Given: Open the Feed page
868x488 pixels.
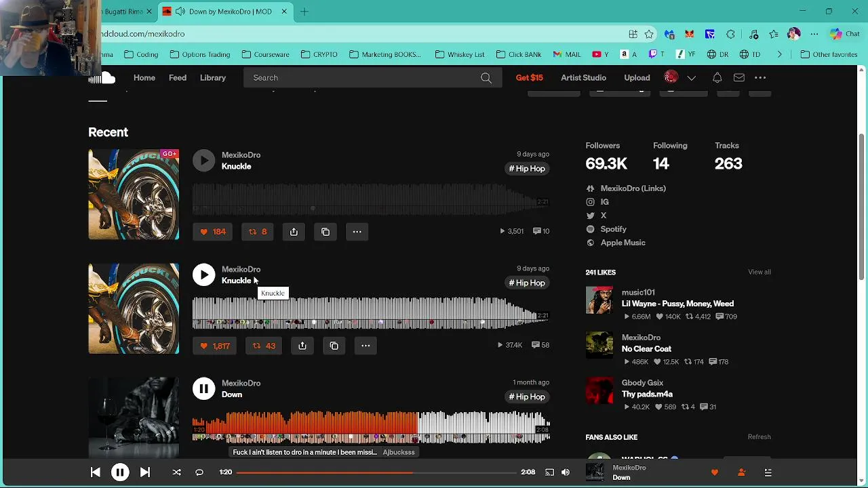Looking at the screenshot, I should [x=178, y=78].
